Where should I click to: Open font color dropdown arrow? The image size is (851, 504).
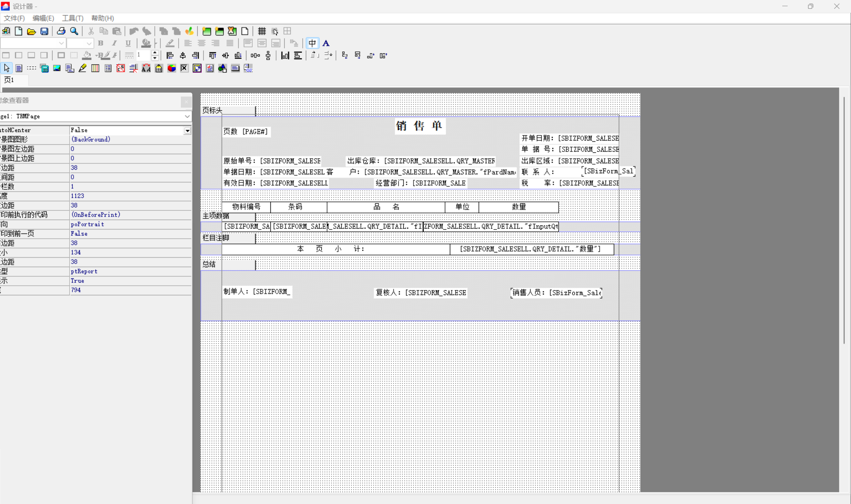(x=156, y=43)
